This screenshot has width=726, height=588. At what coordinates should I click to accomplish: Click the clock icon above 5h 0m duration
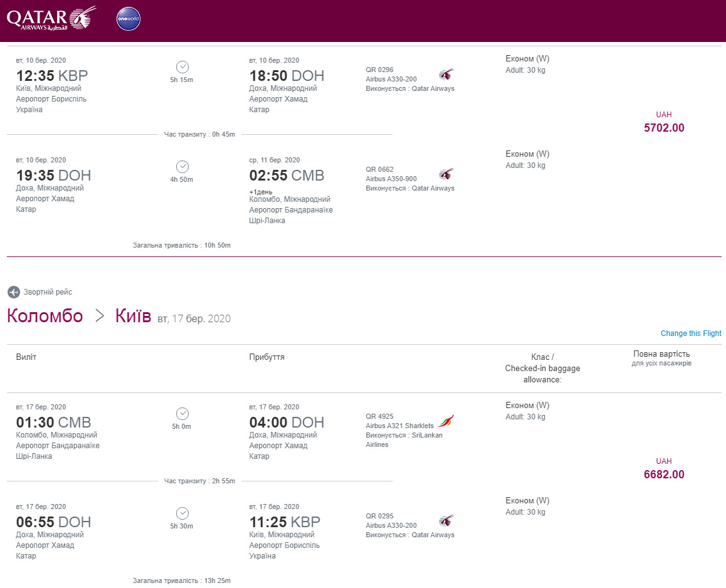coord(182,414)
